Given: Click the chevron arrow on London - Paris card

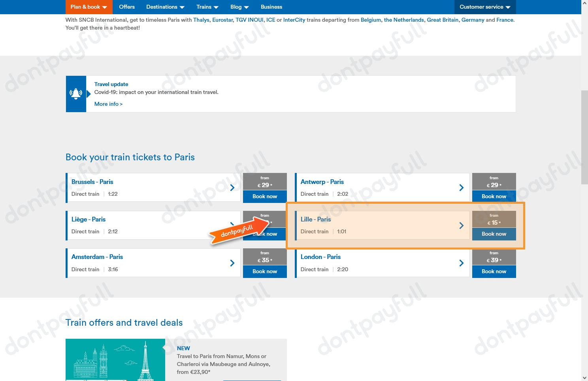Looking at the screenshot, I should 461,263.
